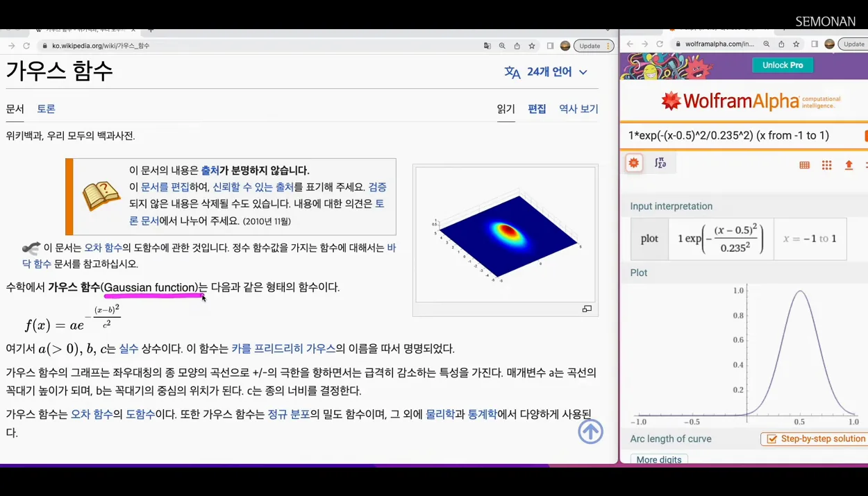Image resolution: width=868 pixels, height=496 pixels.
Task: Click the Gaussian curve plot in WolframAlpha
Action: point(744,354)
